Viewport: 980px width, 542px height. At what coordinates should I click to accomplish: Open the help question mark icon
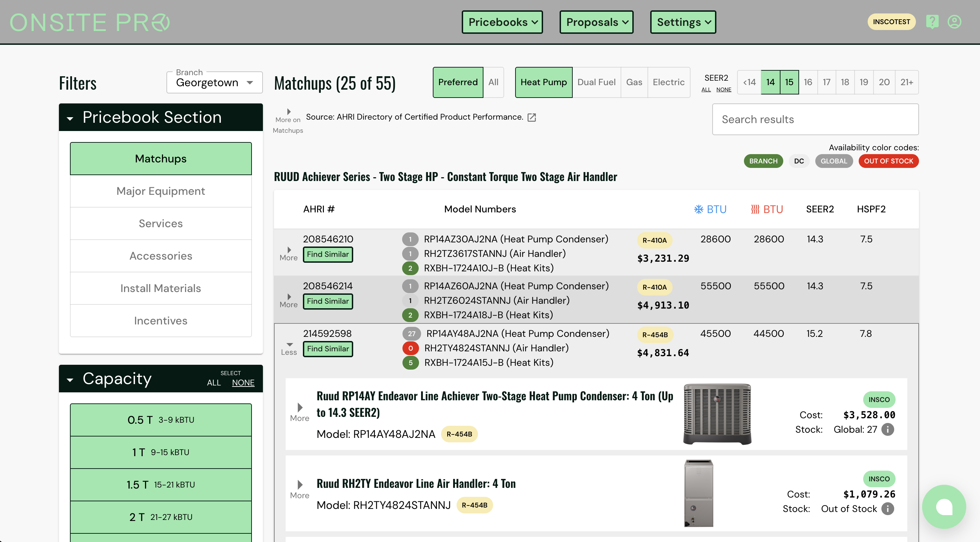click(x=932, y=22)
